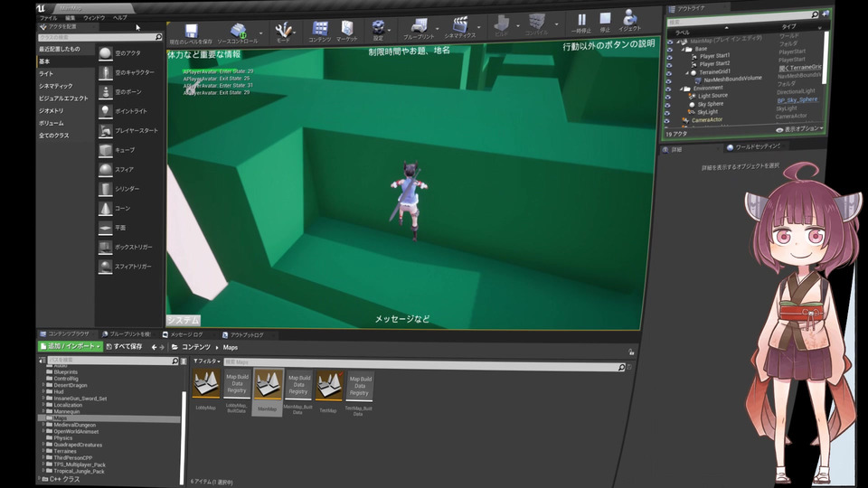Select the Sphere (スフィア) primitive

click(x=129, y=169)
